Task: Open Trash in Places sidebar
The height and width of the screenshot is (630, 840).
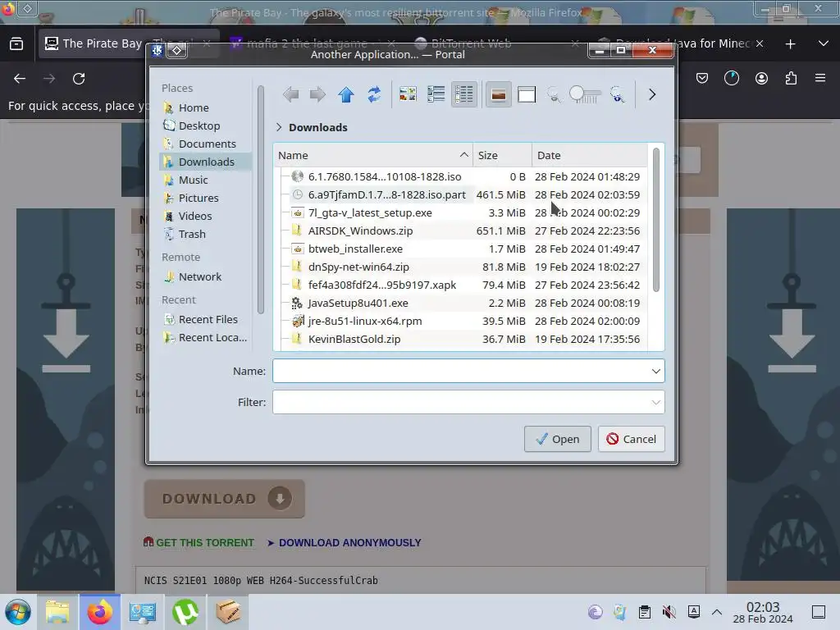Action: click(x=206, y=234)
